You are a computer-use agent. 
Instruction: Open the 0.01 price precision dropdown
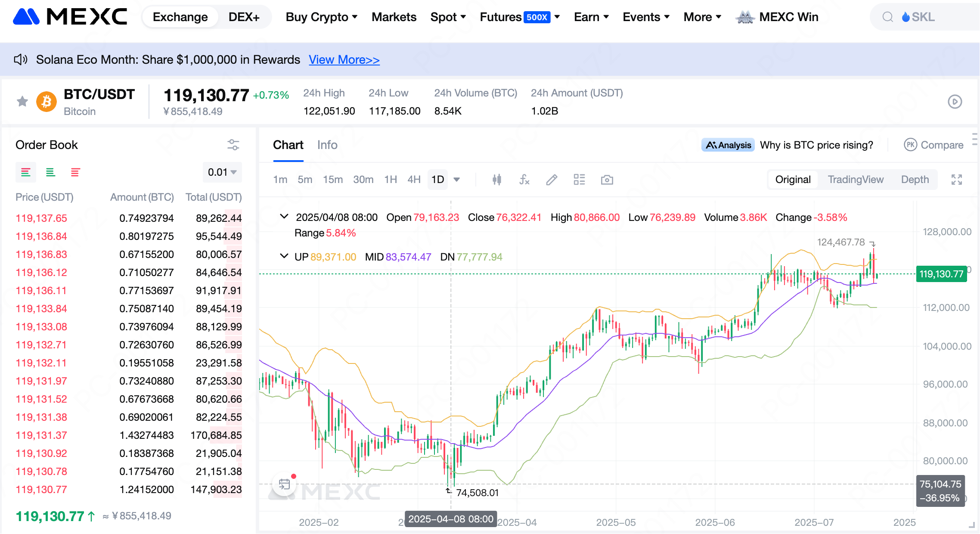222,172
